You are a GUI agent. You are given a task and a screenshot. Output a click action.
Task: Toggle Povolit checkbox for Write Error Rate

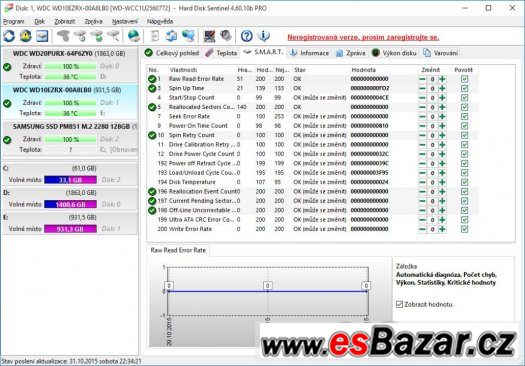click(x=464, y=229)
